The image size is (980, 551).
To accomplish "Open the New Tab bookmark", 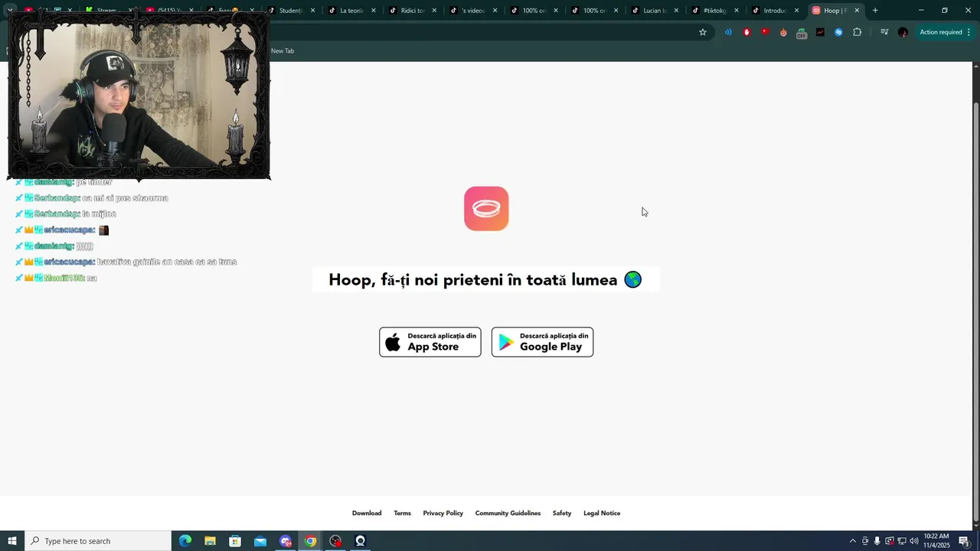I will [283, 51].
